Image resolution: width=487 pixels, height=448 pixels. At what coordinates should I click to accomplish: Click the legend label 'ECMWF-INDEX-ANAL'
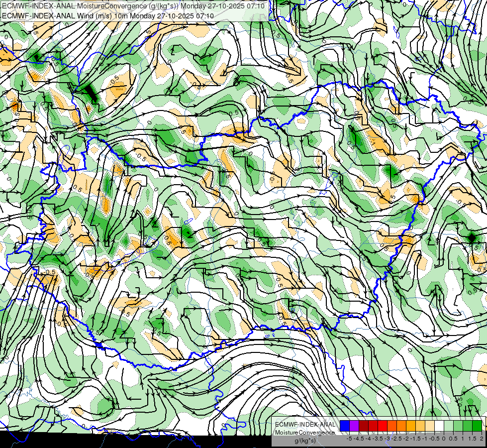coord(305,425)
